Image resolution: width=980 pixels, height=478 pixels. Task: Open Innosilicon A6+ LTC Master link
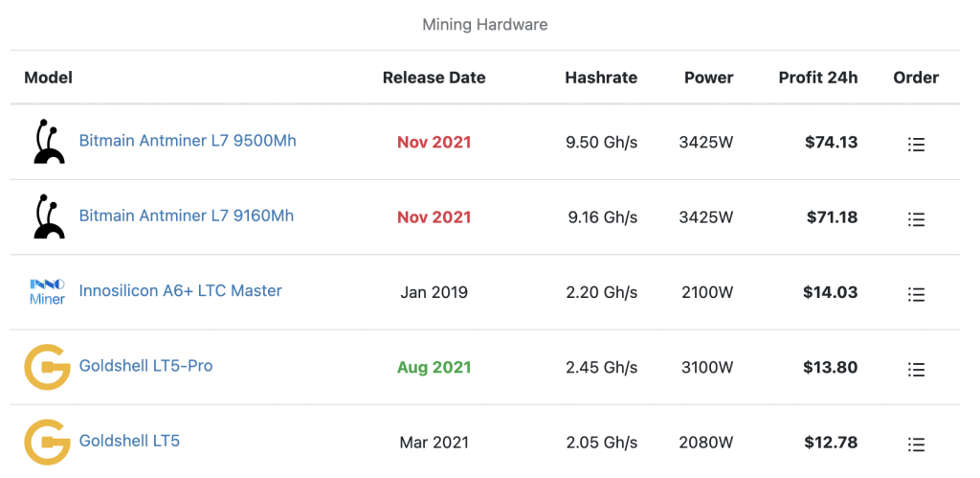tap(180, 291)
